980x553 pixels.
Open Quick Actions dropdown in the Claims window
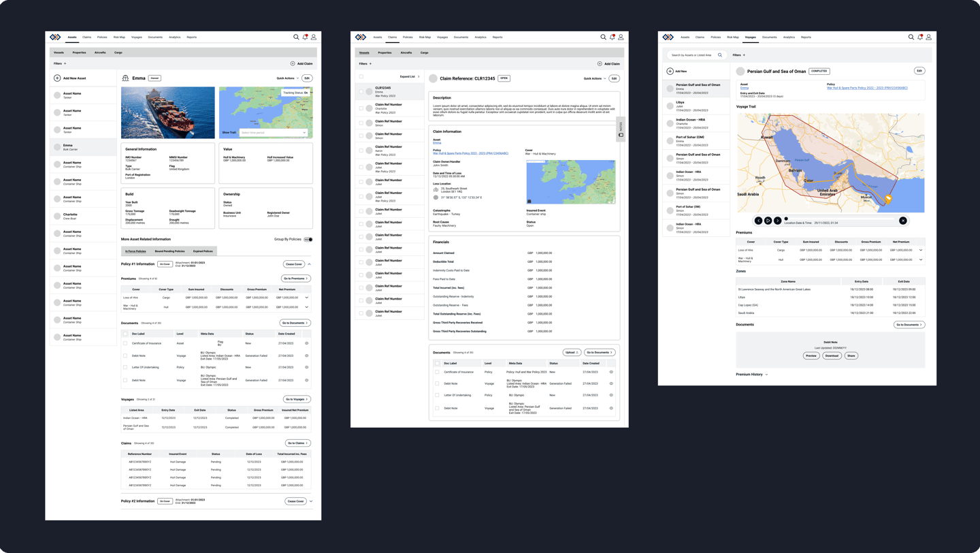595,78
